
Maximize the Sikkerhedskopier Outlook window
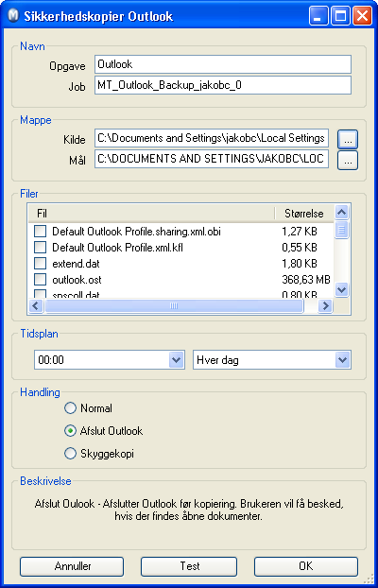pyautogui.click(x=340, y=17)
